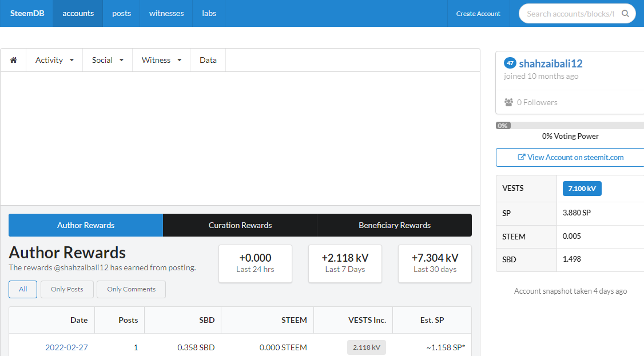The image size is (644, 356).
Task: Click the external link icon by View Account
Action: click(x=521, y=157)
